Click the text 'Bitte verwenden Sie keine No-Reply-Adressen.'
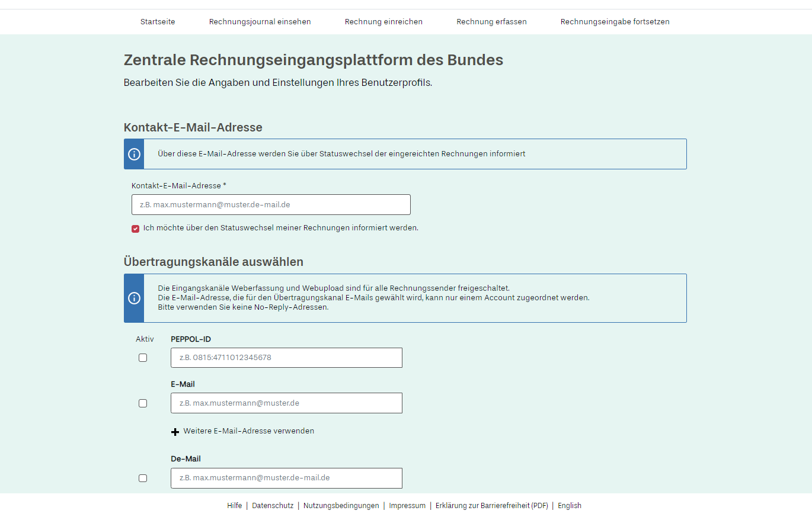 (243, 307)
